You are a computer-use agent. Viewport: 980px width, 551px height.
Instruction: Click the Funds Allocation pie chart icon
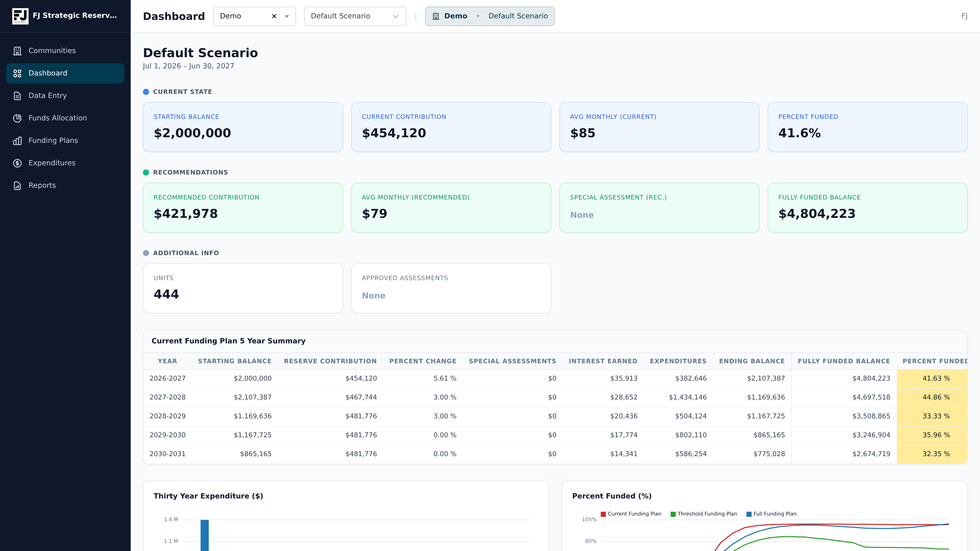[18, 118]
